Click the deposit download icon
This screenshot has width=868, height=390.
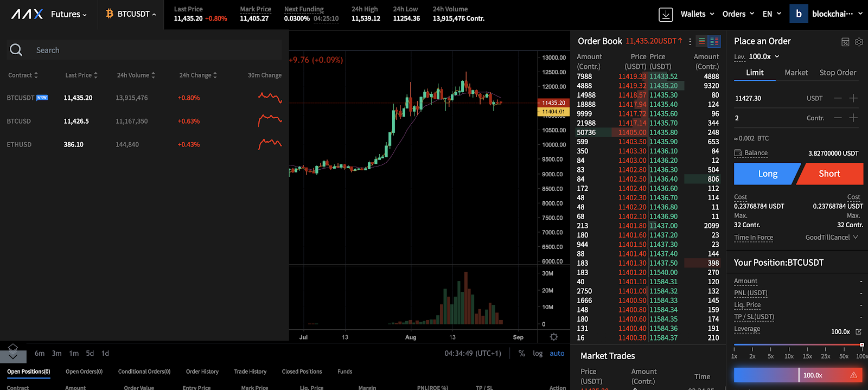[x=666, y=15]
